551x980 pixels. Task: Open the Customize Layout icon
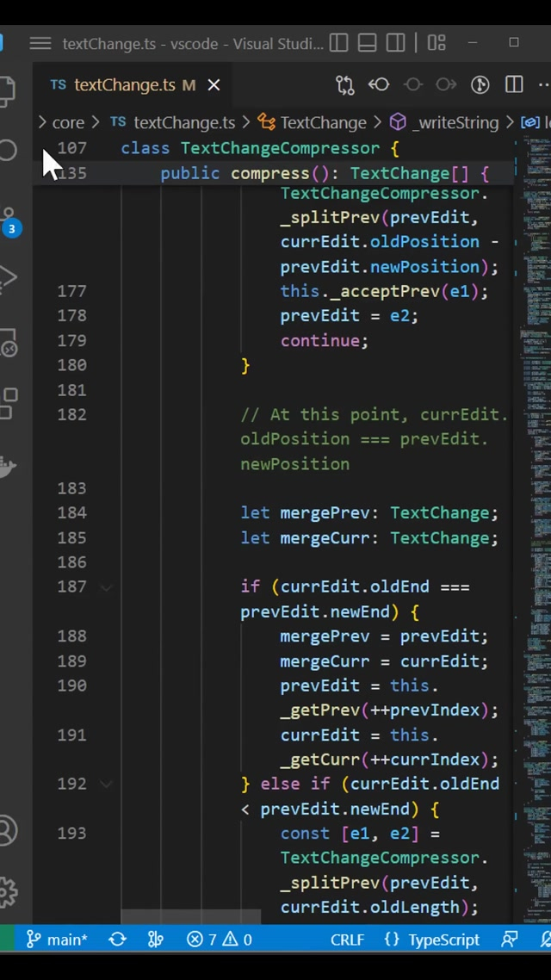436,43
